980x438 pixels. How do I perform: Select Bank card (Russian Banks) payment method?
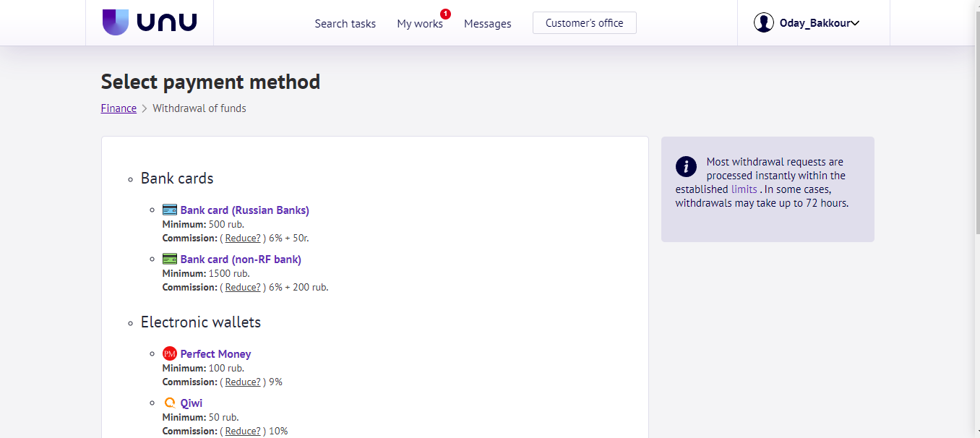click(244, 210)
